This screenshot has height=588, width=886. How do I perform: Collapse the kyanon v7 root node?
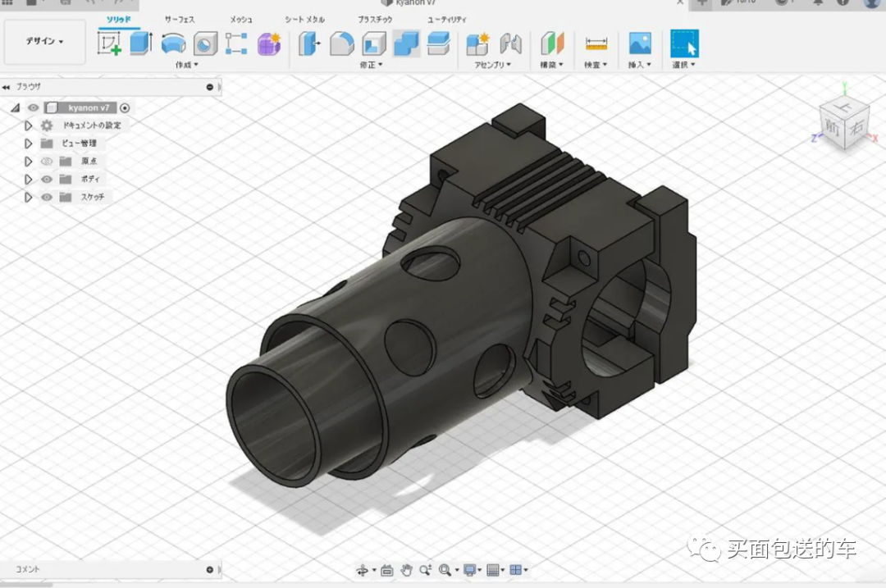click(16, 107)
